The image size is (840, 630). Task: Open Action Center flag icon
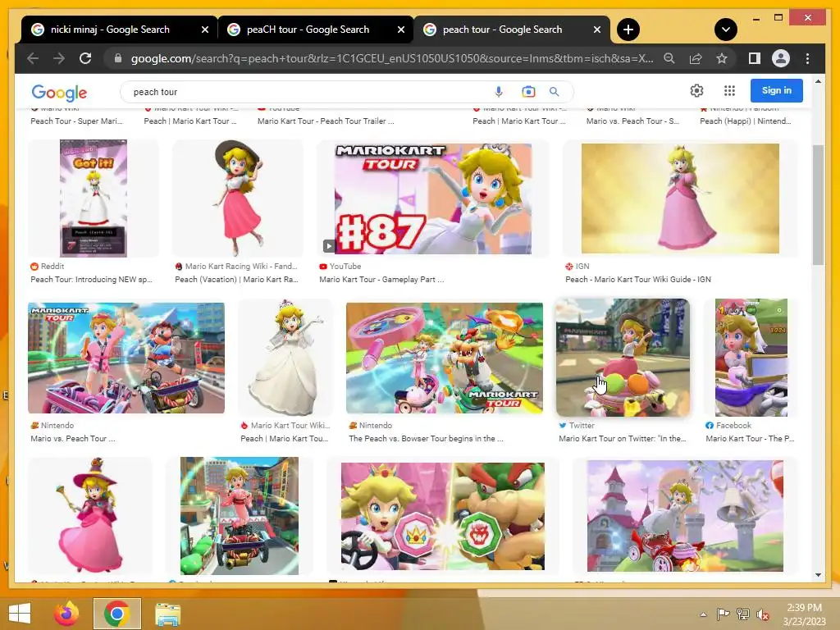tap(724, 614)
